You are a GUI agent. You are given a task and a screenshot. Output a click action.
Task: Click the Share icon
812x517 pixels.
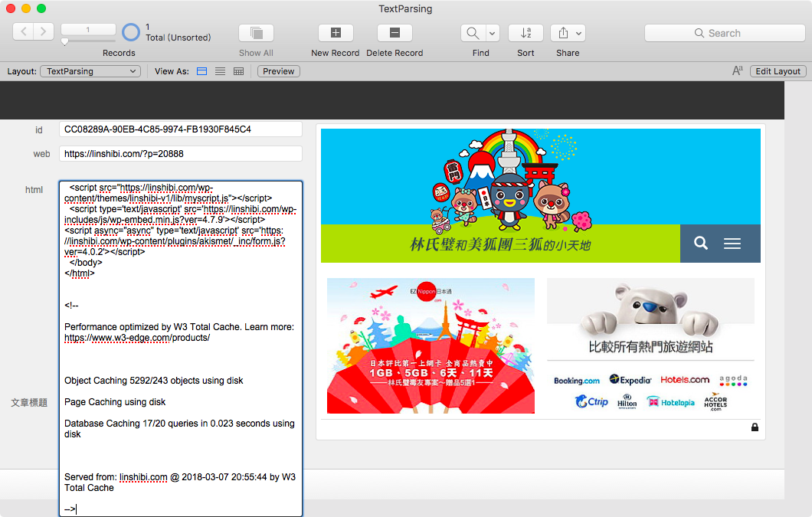[x=563, y=33]
